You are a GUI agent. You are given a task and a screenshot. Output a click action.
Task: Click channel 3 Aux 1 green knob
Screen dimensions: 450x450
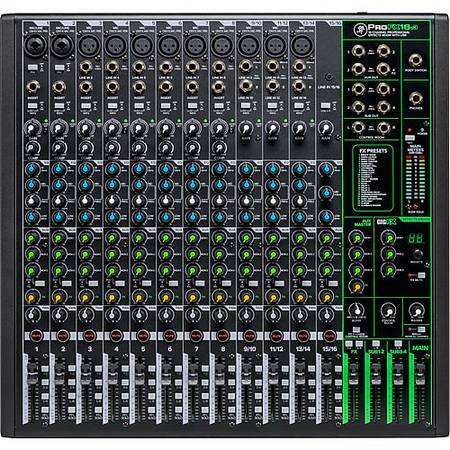[x=86, y=239]
